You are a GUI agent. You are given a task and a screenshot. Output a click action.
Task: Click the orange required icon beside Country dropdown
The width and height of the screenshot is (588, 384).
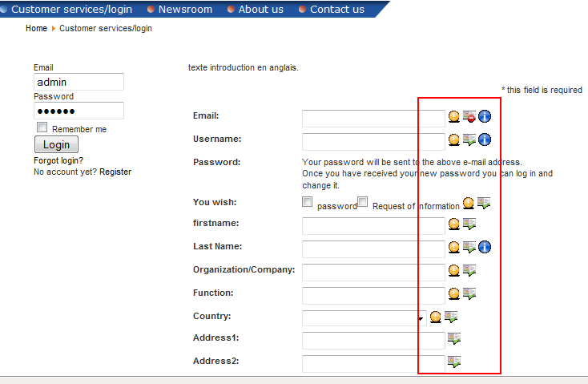click(436, 317)
